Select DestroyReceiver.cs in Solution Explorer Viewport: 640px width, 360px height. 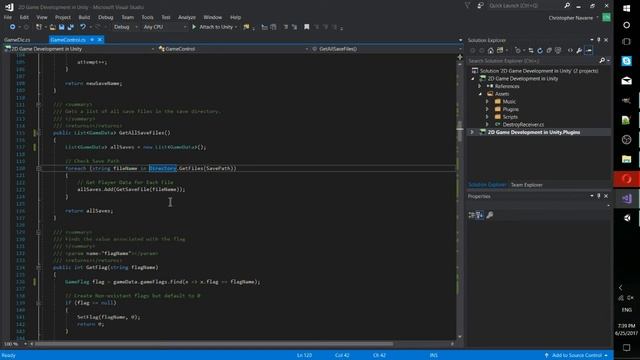point(523,124)
